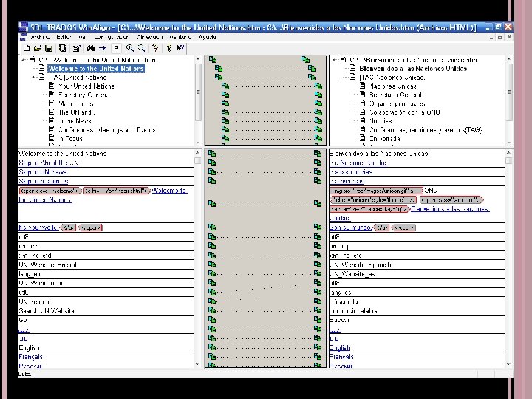
Task: Click the toolbar icon right of Zoom out
Action: pos(155,48)
